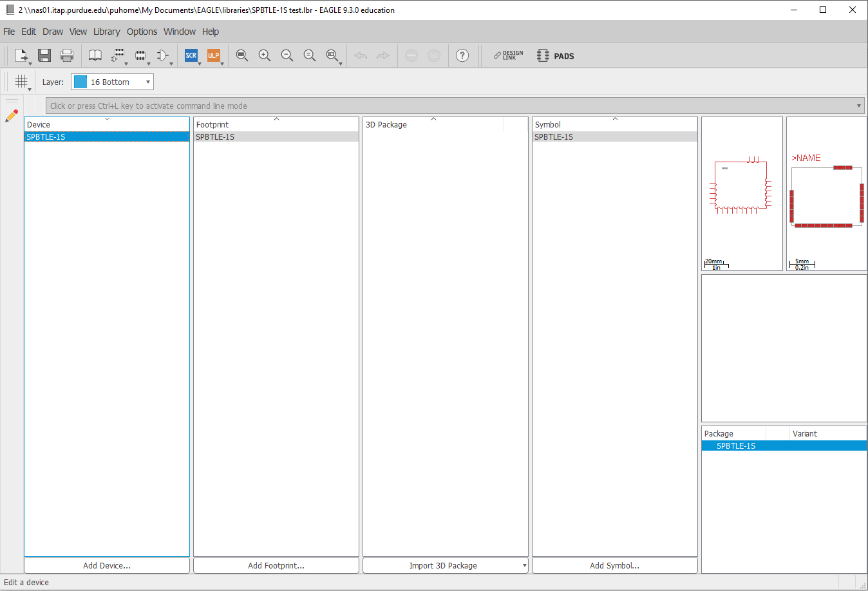Click the Design Link toolbar button
This screenshot has height=591, width=868.
(509, 55)
